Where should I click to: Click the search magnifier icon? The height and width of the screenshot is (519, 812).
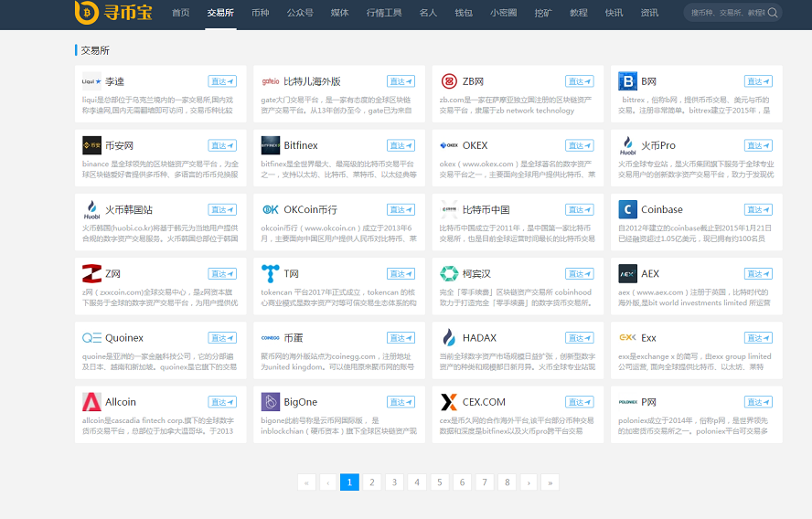tap(773, 13)
